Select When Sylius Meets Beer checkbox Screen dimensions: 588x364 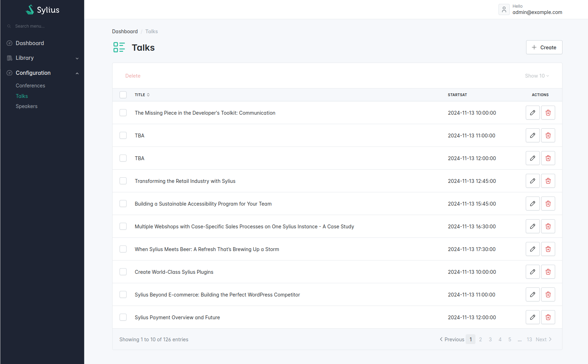(123, 249)
